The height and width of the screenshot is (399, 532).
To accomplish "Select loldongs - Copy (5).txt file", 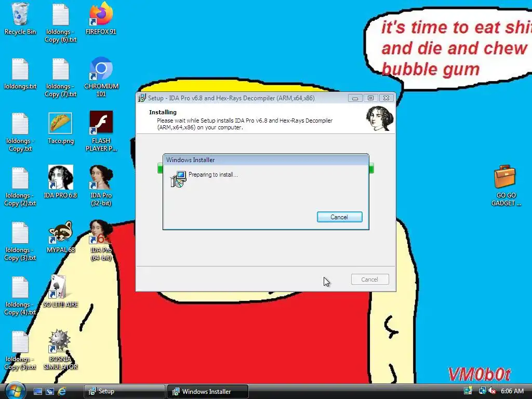I will (20, 351).
